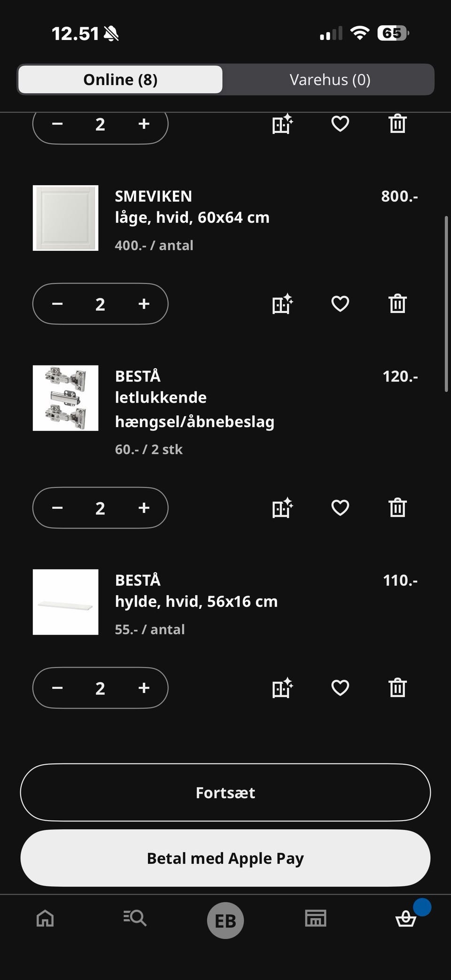Remove BESTÅ hinge with trash icon
Image resolution: width=451 pixels, height=980 pixels.
tap(397, 508)
